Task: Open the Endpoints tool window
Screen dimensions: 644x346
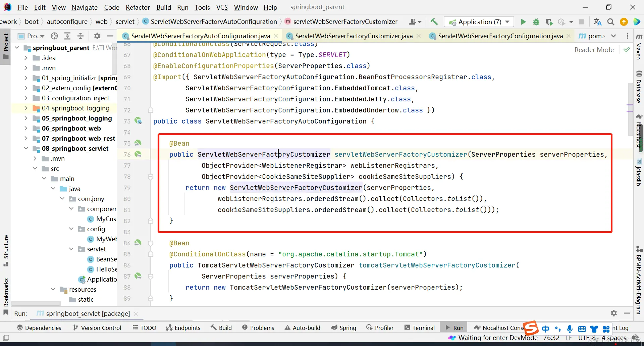Action: [x=183, y=328]
